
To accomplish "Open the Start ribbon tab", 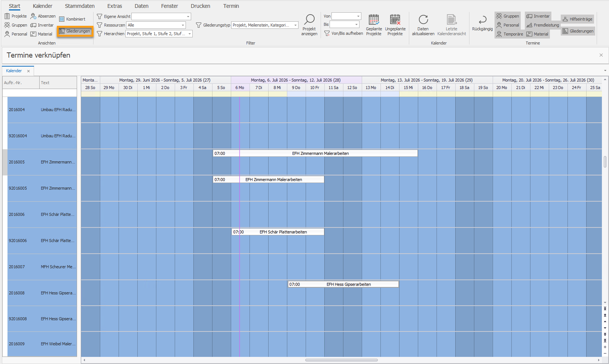I will [x=15, y=6].
